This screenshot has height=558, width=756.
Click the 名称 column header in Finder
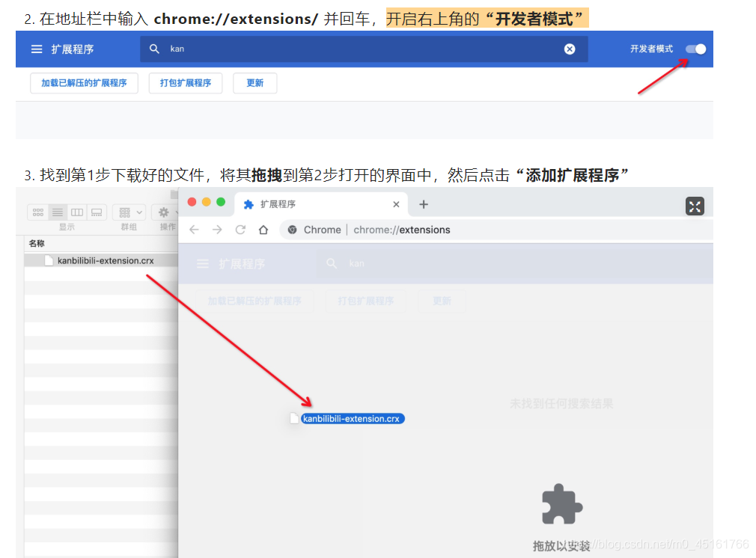point(37,243)
